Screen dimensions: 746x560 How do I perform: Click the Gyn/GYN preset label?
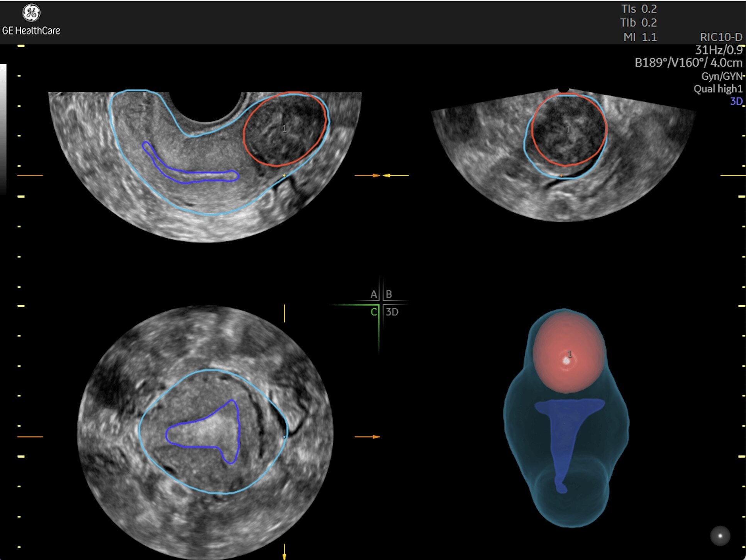pyautogui.click(x=721, y=76)
